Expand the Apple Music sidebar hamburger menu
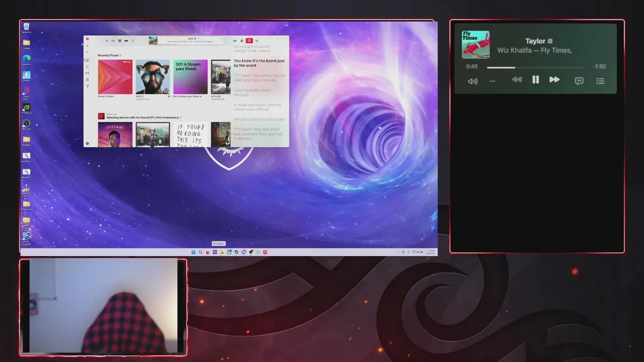Viewport: 644px width, 362px height. tap(87, 46)
